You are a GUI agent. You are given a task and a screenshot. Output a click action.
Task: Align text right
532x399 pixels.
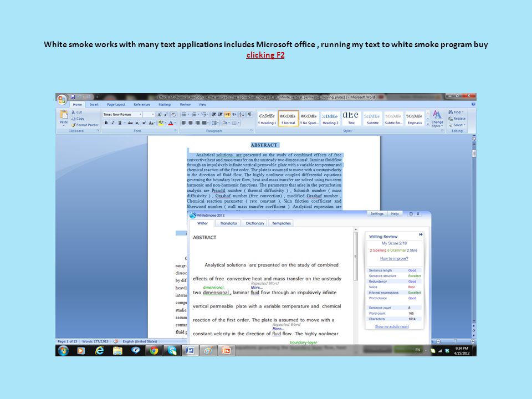pos(197,123)
